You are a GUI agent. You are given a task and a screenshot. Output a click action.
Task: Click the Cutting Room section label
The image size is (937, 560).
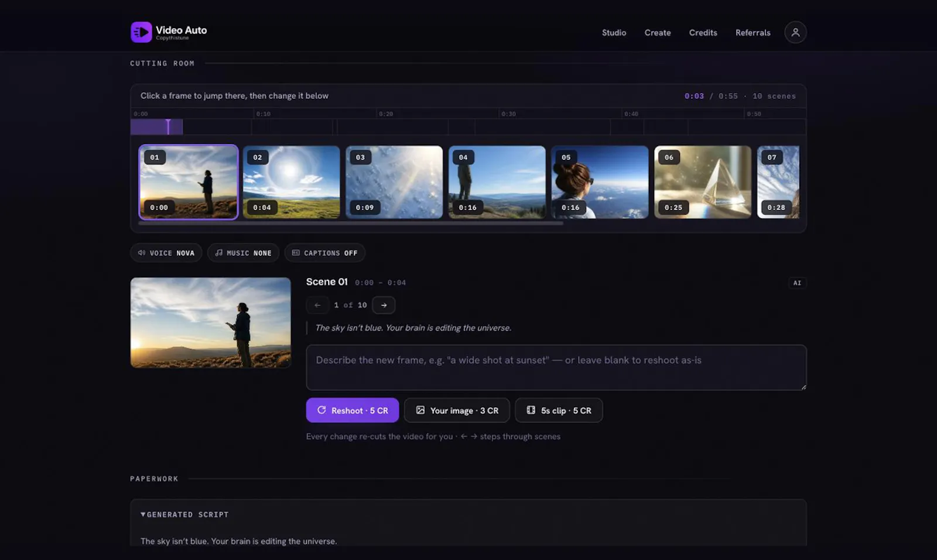coord(162,63)
